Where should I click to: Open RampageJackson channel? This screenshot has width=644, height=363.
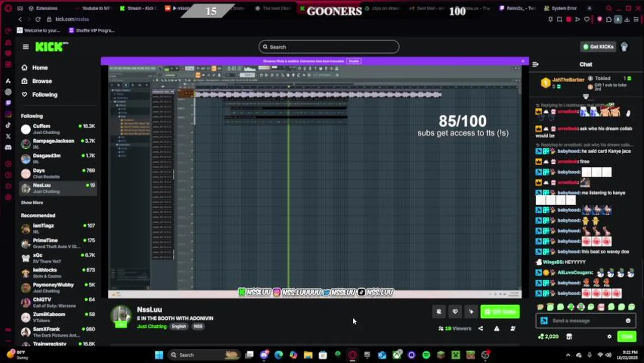tap(57, 144)
